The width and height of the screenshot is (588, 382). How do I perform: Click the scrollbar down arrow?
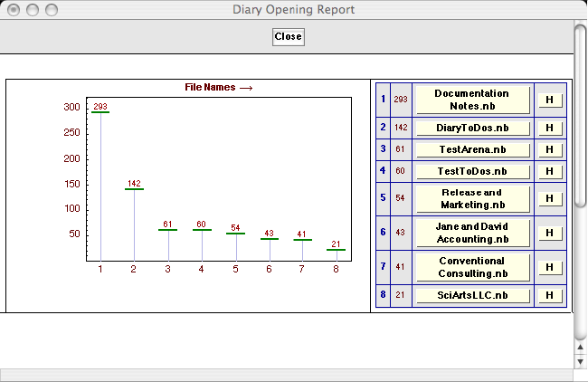tap(581, 361)
